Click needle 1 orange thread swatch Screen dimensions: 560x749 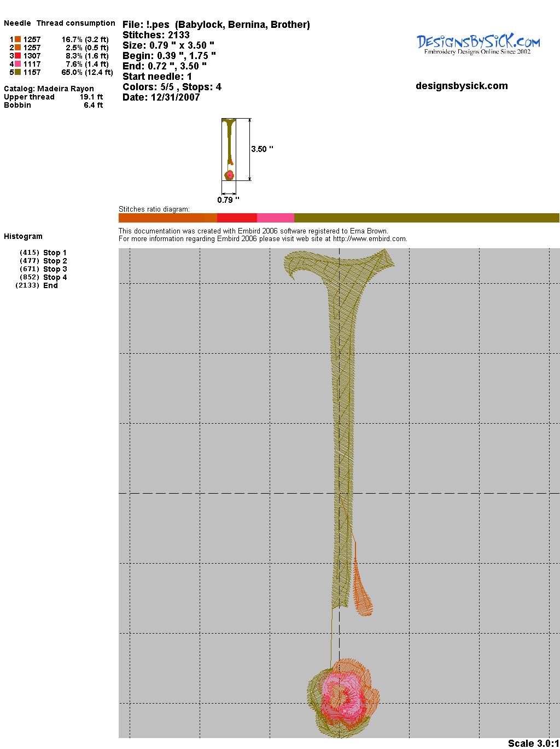pos(17,39)
